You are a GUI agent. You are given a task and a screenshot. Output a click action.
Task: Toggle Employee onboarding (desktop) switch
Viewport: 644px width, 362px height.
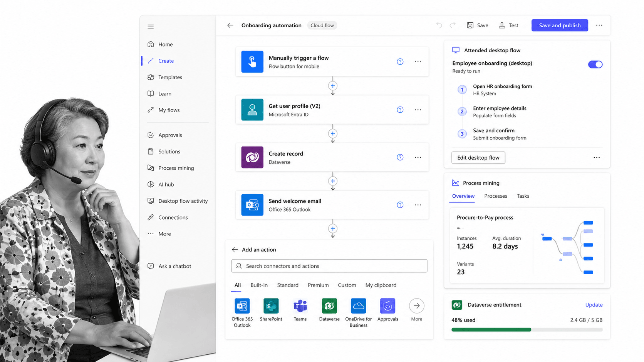click(x=595, y=65)
